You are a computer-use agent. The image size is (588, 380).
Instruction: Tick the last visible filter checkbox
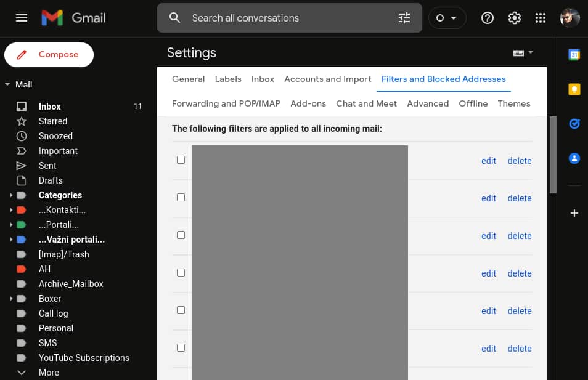[181, 347]
